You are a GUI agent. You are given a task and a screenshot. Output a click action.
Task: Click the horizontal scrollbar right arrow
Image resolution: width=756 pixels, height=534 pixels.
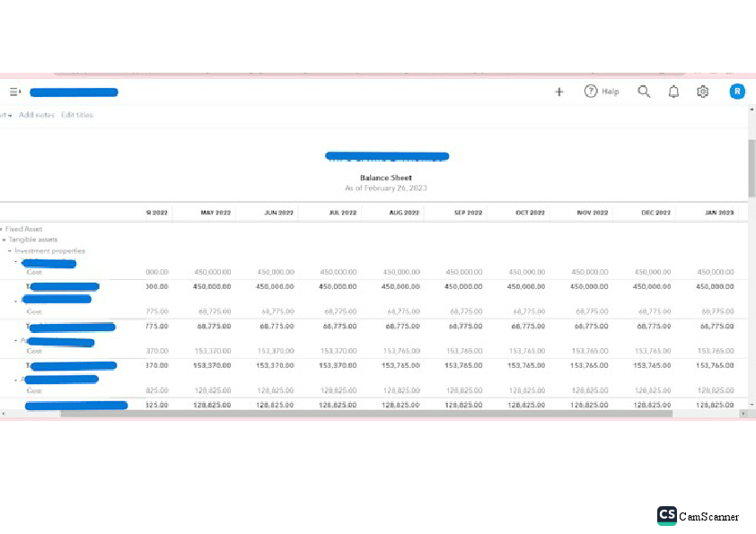click(743, 414)
